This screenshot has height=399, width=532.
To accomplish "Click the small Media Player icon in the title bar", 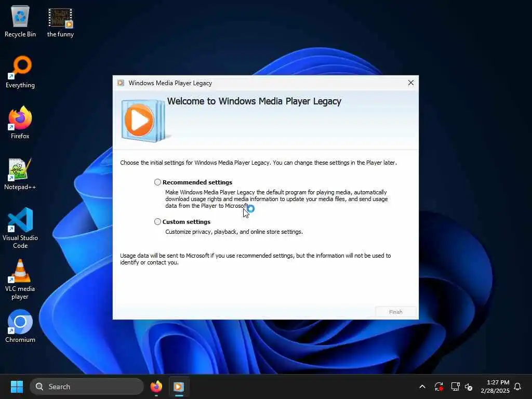I will [121, 83].
